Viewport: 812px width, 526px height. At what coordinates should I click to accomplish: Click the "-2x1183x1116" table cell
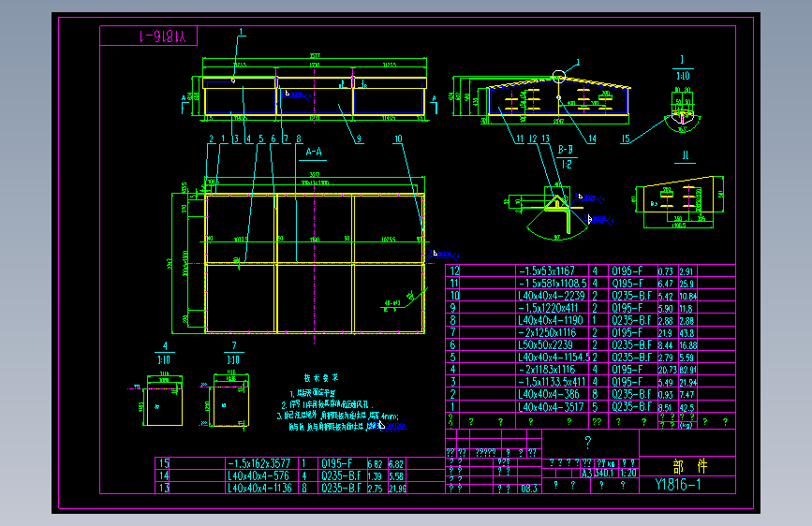tap(547, 370)
